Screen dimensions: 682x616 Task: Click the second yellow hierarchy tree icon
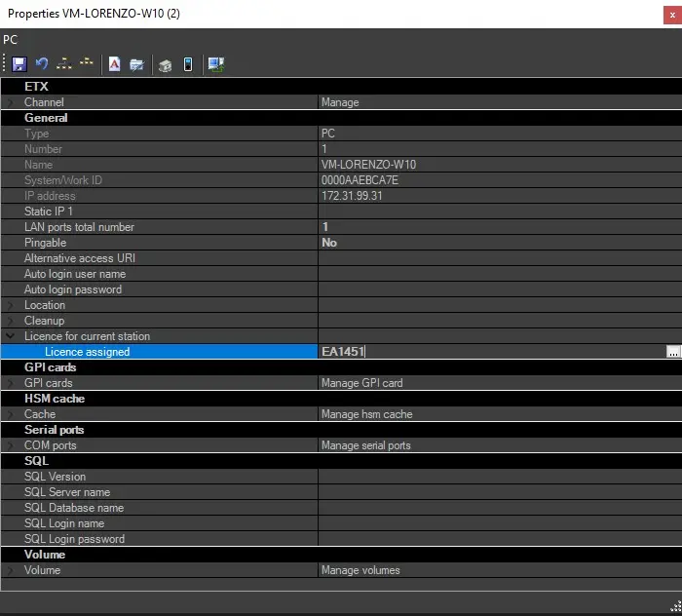pyautogui.click(x=87, y=64)
